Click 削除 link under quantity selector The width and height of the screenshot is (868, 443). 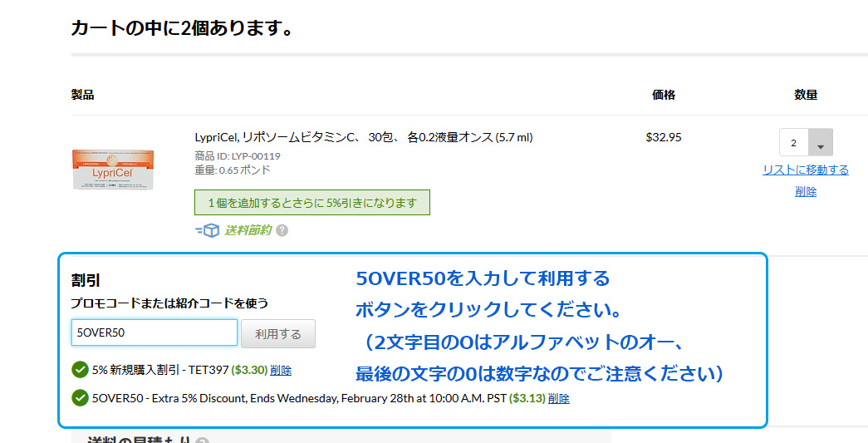pyautogui.click(x=806, y=191)
